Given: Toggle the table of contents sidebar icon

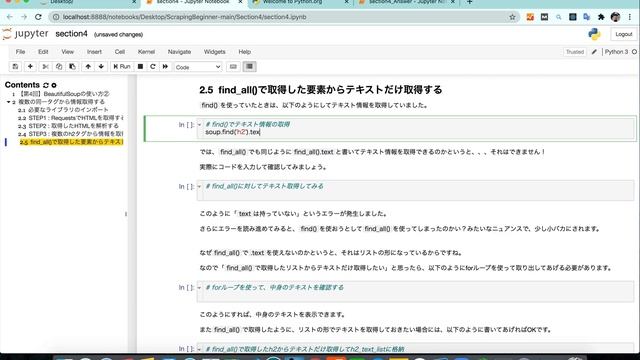Looking at the screenshot, I should (249, 67).
